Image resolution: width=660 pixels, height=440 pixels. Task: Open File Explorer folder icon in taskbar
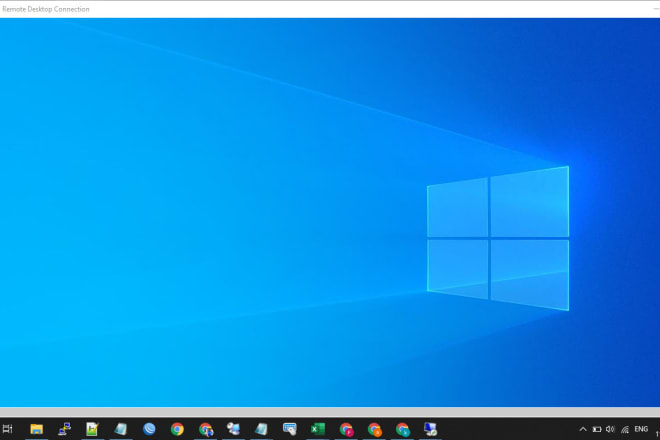tap(37, 429)
